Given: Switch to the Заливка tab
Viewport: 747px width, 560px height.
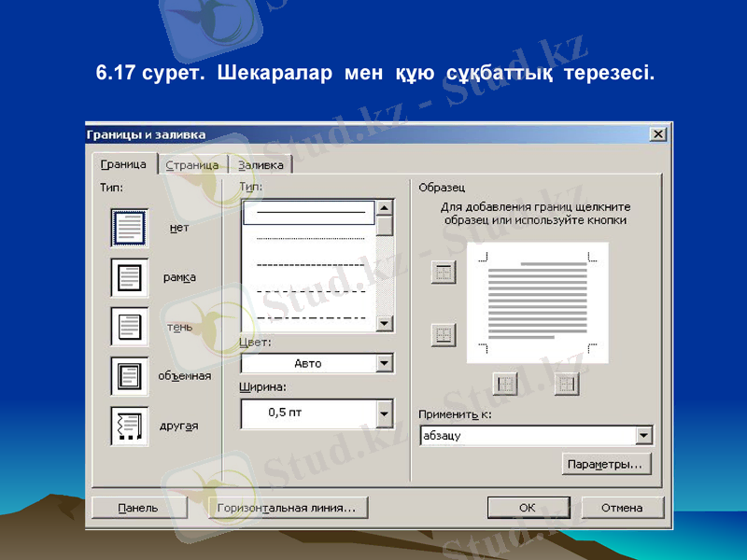Looking at the screenshot, I should click(x=262, y=163).
